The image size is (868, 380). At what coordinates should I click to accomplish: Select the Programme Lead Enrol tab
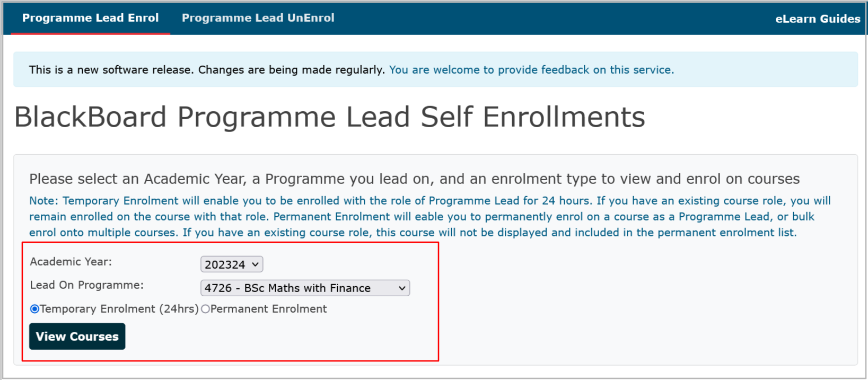click(90, 17)
